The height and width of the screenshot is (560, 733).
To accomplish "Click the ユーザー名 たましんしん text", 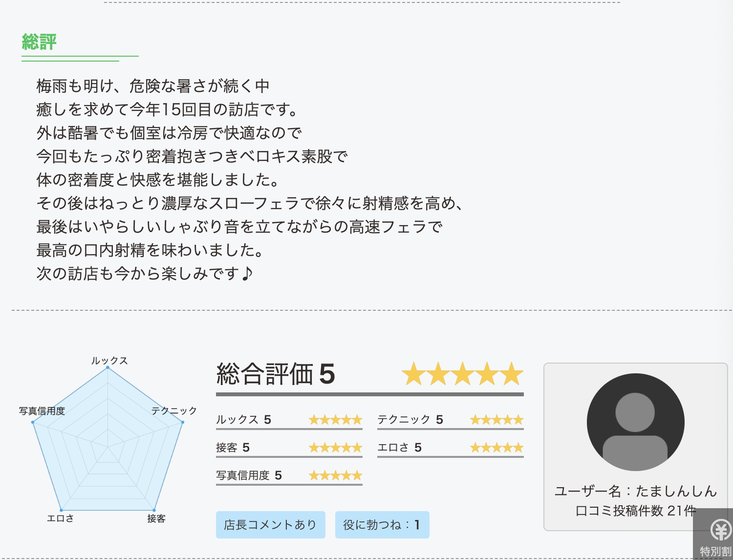I will (x=635, y=491).
